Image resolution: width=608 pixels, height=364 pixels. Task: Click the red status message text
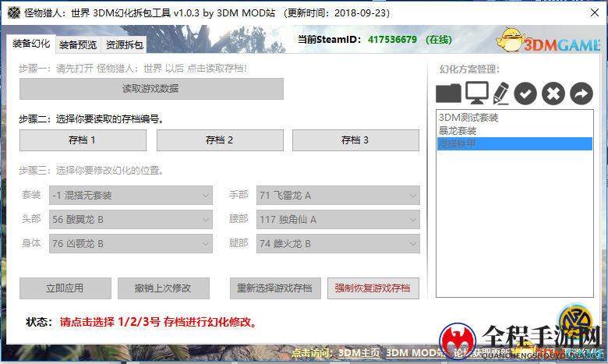(x=157, y=322)
